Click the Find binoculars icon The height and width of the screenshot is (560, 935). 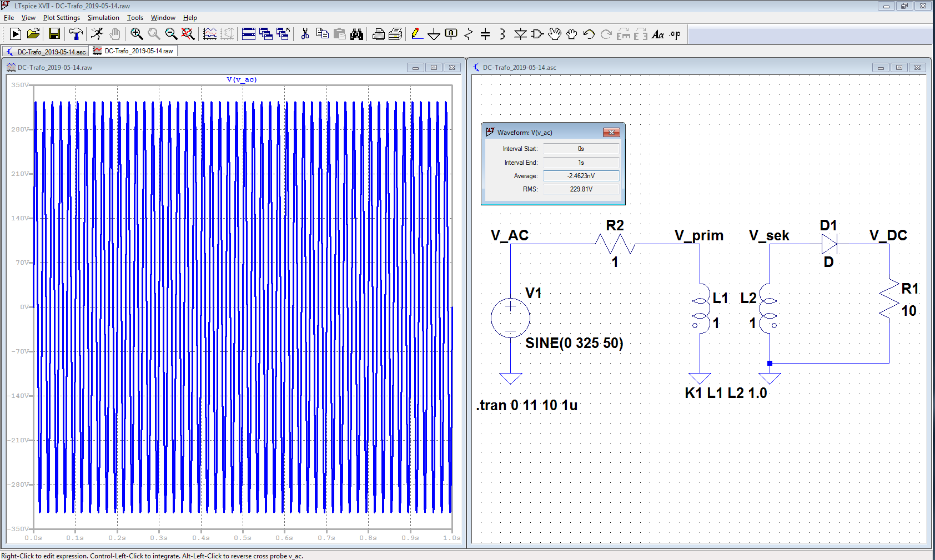pos(357,34)
